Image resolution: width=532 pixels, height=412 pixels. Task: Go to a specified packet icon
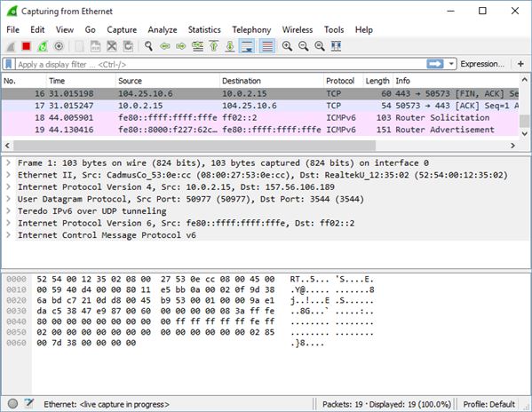click(197, 46)
